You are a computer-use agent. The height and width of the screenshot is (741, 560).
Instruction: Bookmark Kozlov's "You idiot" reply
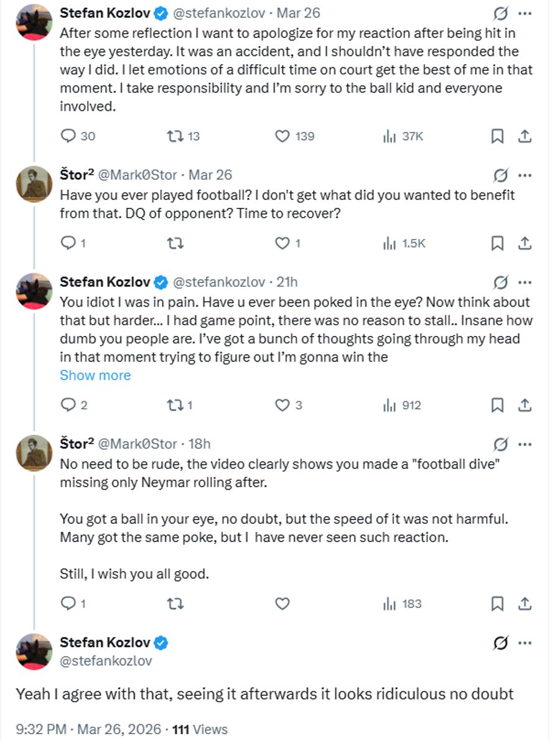point(498,406)
